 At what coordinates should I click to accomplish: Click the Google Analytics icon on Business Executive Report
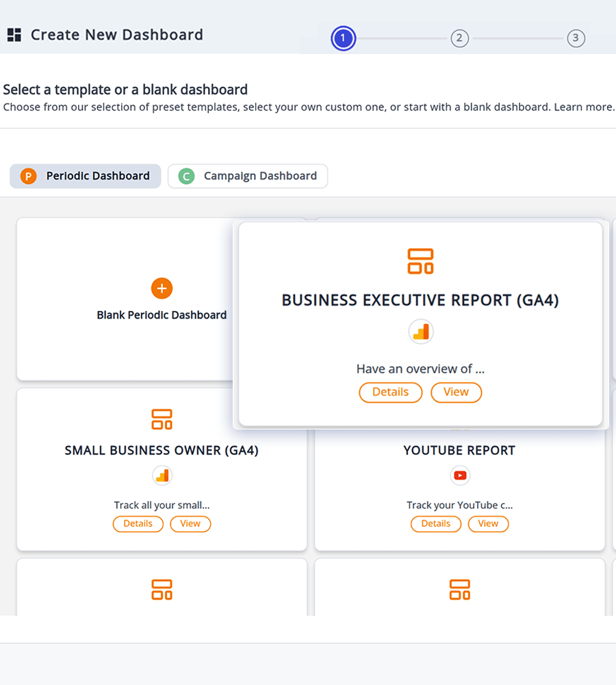pos(420,332)
